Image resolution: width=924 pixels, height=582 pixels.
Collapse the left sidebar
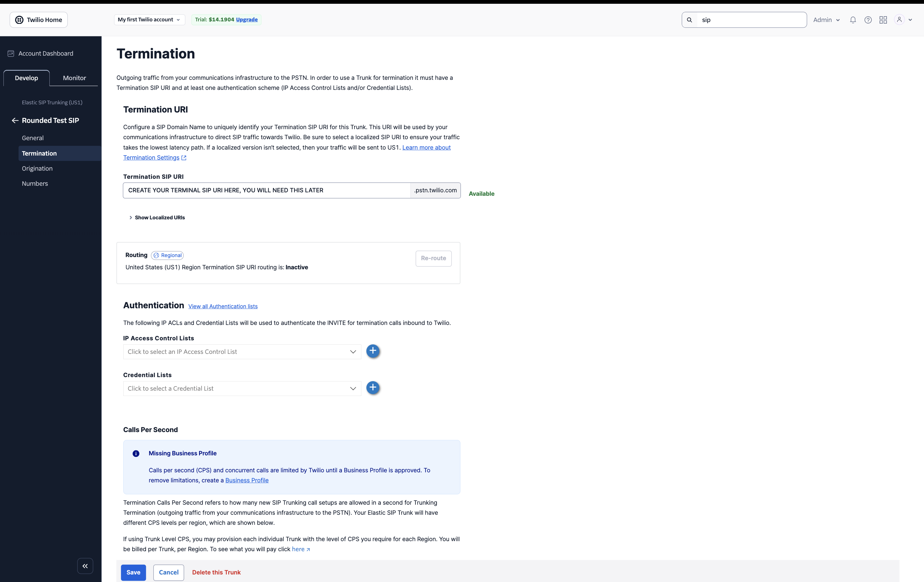coord(85,566)
